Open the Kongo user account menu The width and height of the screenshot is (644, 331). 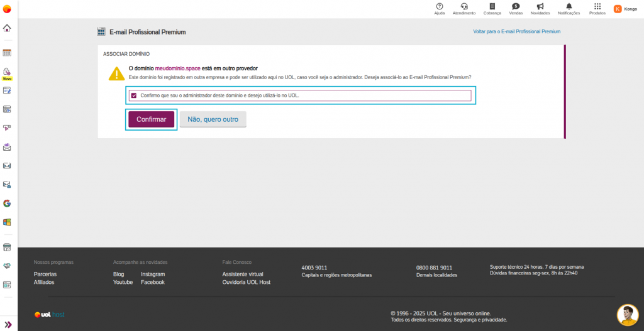(x=626, y=9)
